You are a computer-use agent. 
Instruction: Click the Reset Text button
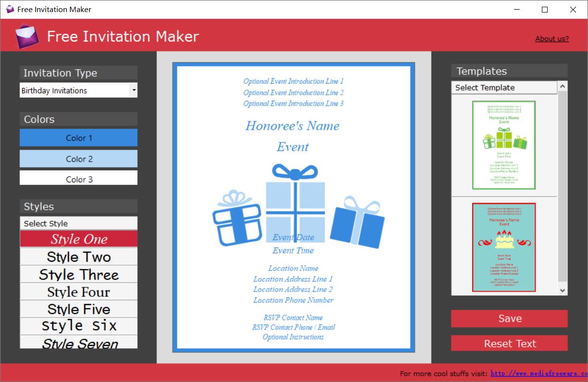tap(509, 344)
